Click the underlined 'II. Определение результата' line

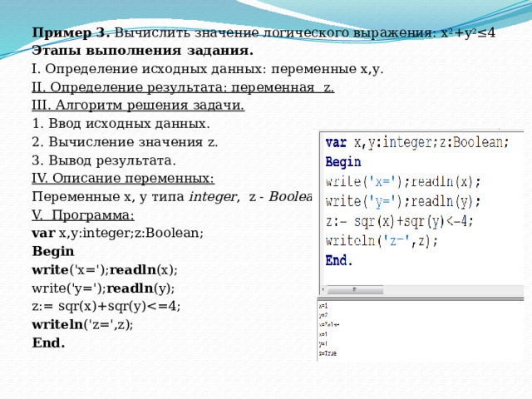(183, 87)
